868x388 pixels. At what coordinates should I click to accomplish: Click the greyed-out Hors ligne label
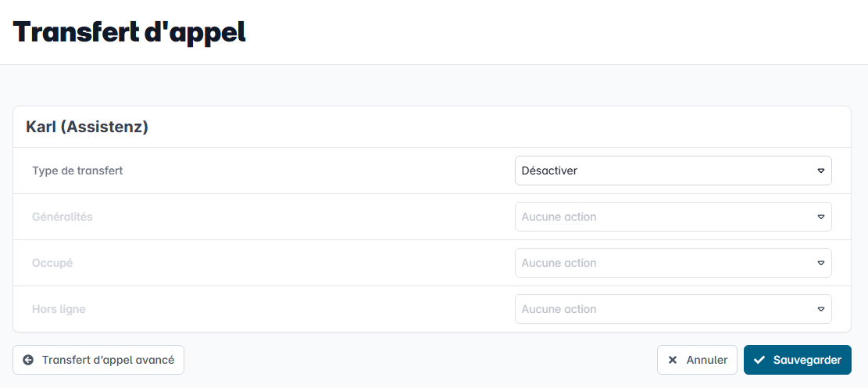point(59,309)
